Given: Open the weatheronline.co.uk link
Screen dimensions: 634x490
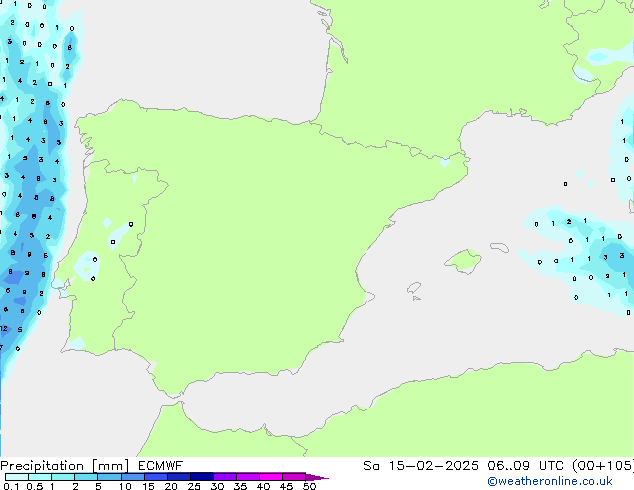Looking at the screenshot, I should pyautogui.click(x=550, y=481).
